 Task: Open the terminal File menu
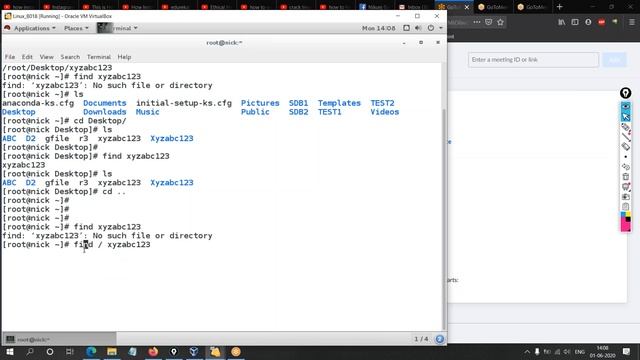tap(10, 57)
